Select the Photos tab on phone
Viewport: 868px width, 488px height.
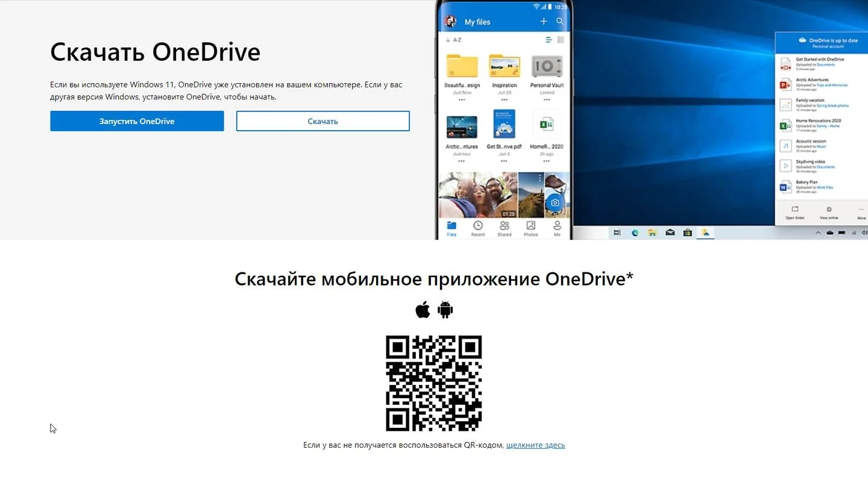pos(530,228)
